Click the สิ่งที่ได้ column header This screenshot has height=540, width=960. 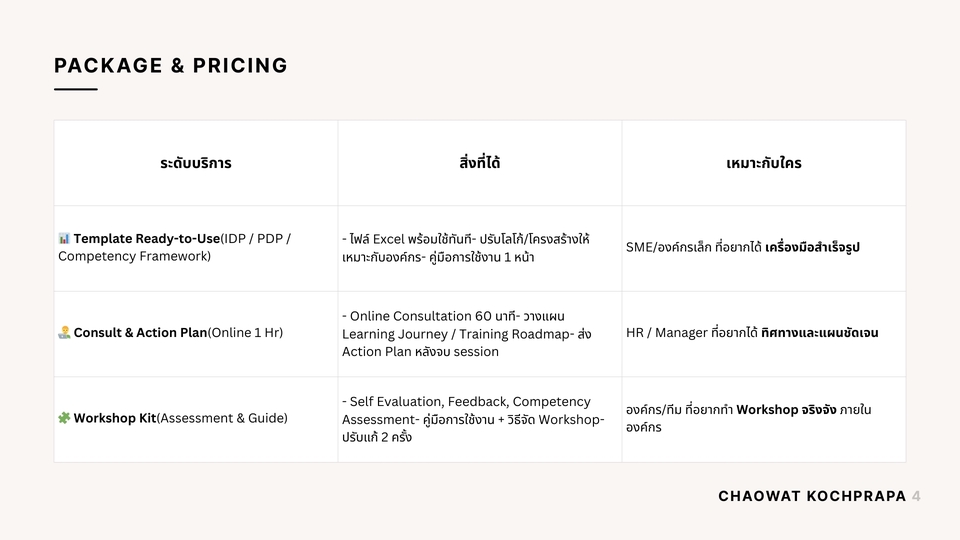[x=479, y=163]
